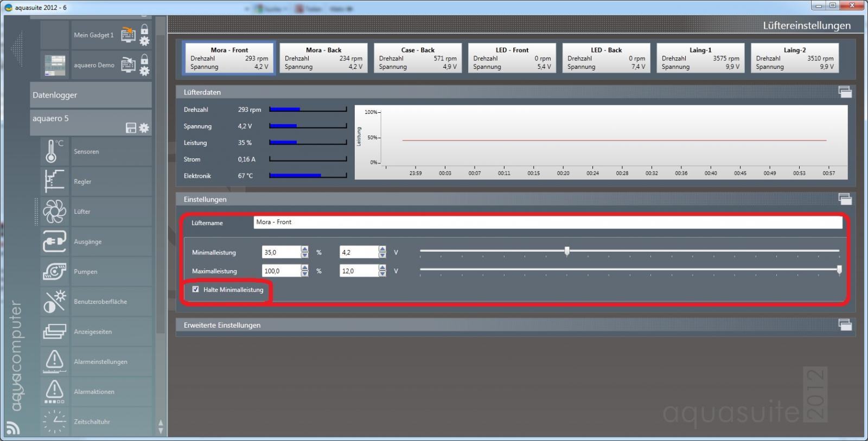Image resolution: width=868 pixels, height=441 pixels.
Task: Collapse the Lüfterdaten section header
Action: pyautogui.click(x=515, y=92)
